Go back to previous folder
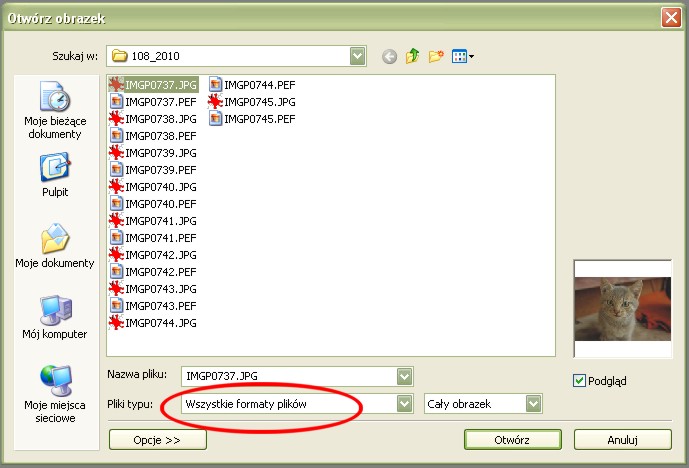Screen dimensions: 689x468 (389, 57)
